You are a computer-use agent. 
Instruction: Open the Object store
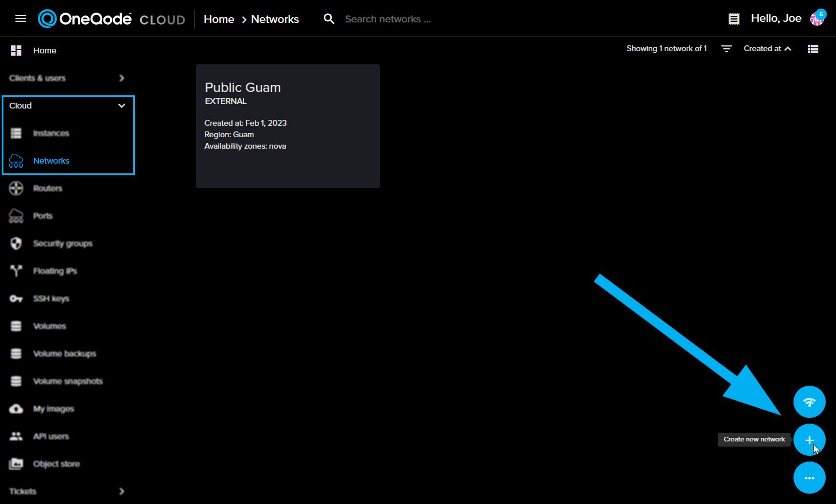tap(56, 463)
